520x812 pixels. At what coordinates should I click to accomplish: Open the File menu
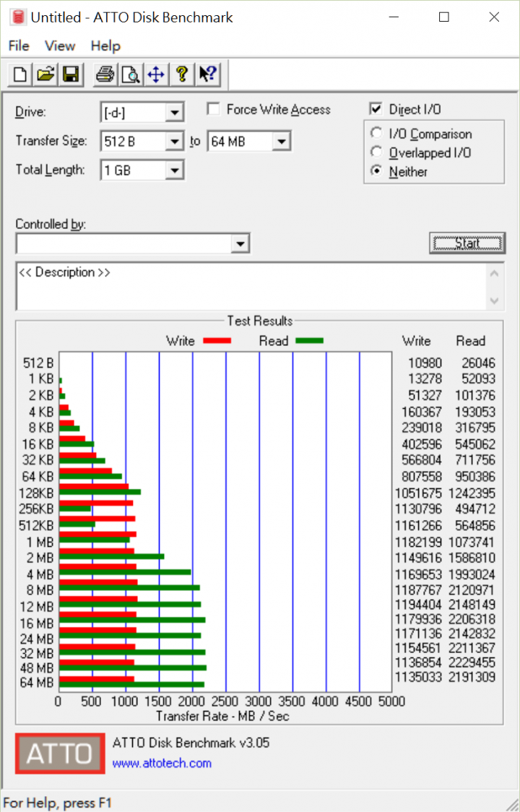tap(19, 46)
